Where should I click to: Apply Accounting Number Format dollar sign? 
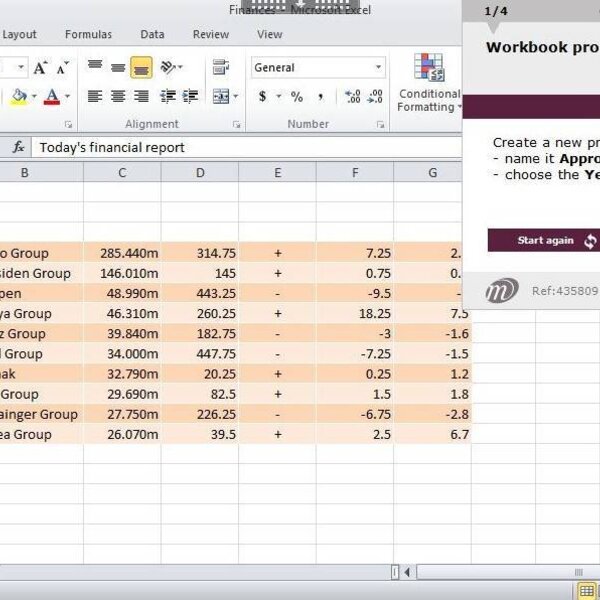pyautogui.click(x=262, y=96)
